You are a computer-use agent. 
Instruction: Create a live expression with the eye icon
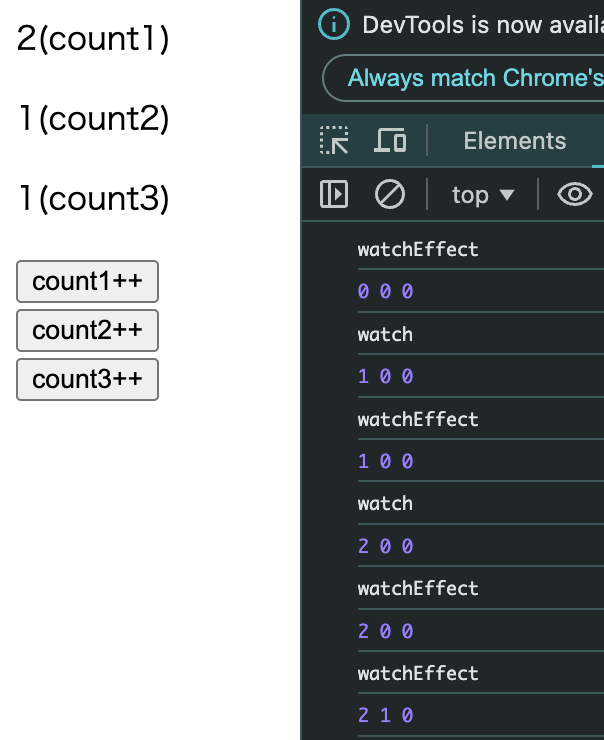click(574, 194)
